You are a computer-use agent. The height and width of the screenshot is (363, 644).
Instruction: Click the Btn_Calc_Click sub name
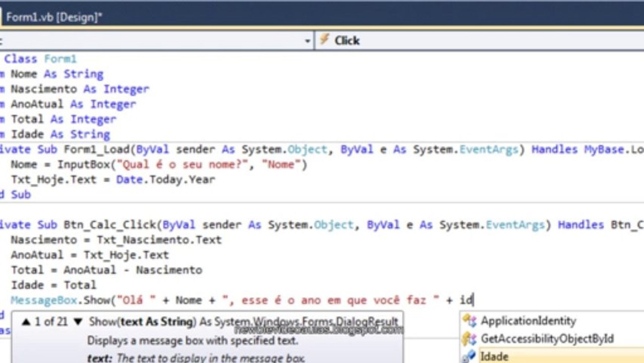pos(109,225)
